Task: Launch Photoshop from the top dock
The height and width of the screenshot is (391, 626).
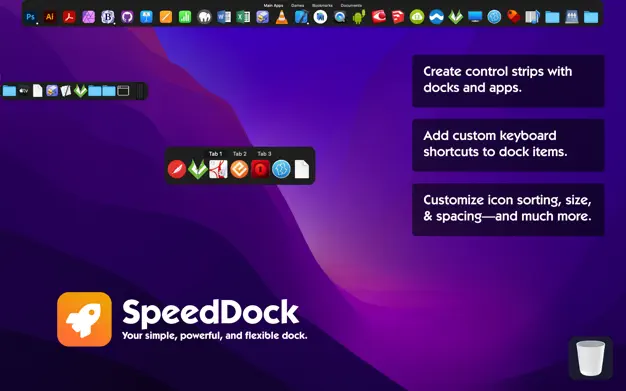Action: point(31,17)
